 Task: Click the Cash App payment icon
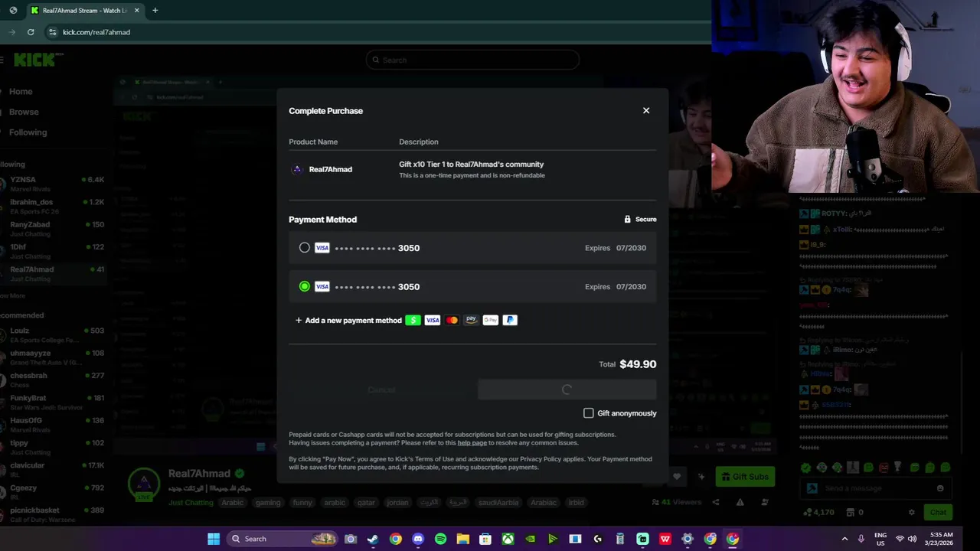tap(413, 321)
